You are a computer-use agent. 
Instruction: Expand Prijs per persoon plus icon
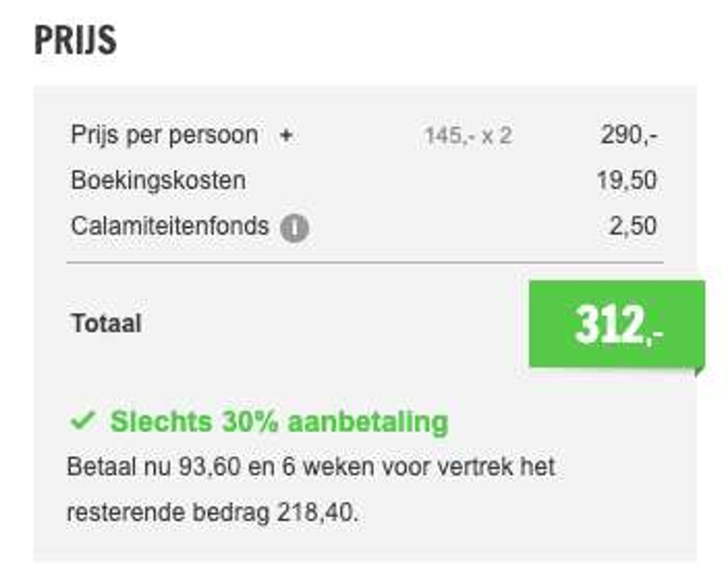pos(286,136)
